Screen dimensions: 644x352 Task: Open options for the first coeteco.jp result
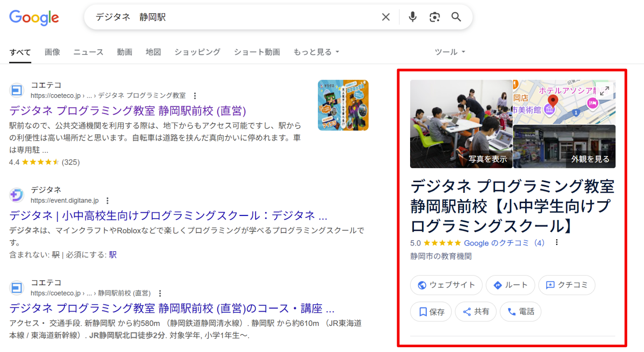195,96
